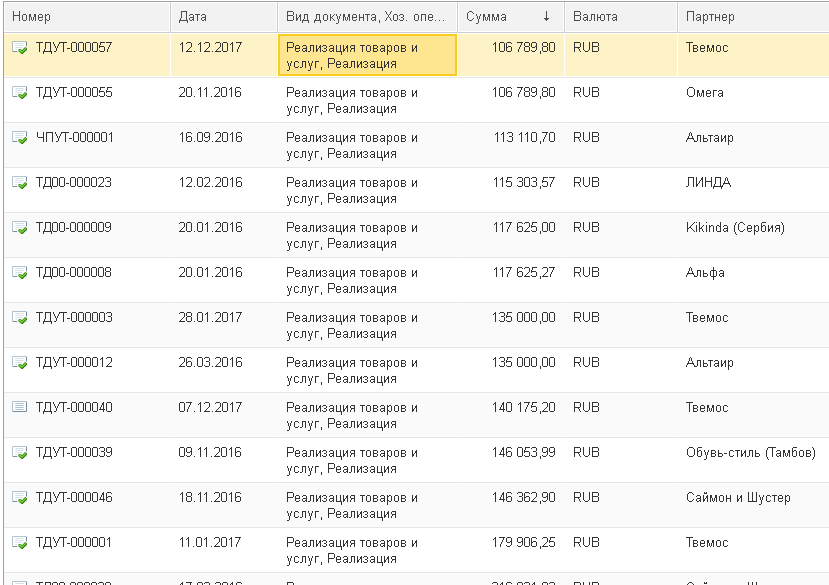The image size is (829, 585).
Task: Click document icon next to ТД00-000023
Action: [19, 183]
